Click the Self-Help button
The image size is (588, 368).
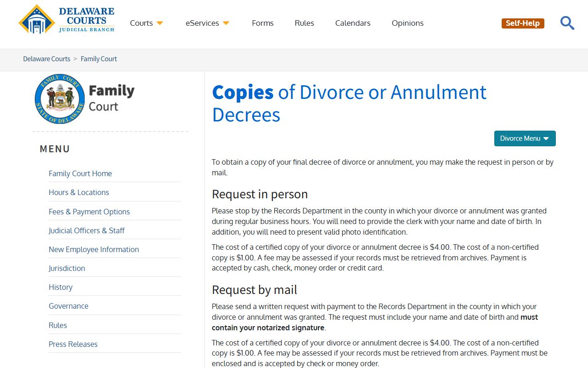point(523,23)
